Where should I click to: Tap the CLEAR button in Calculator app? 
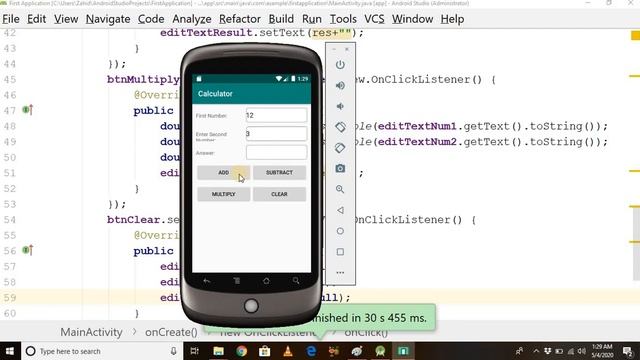click(x=279, y=194)
